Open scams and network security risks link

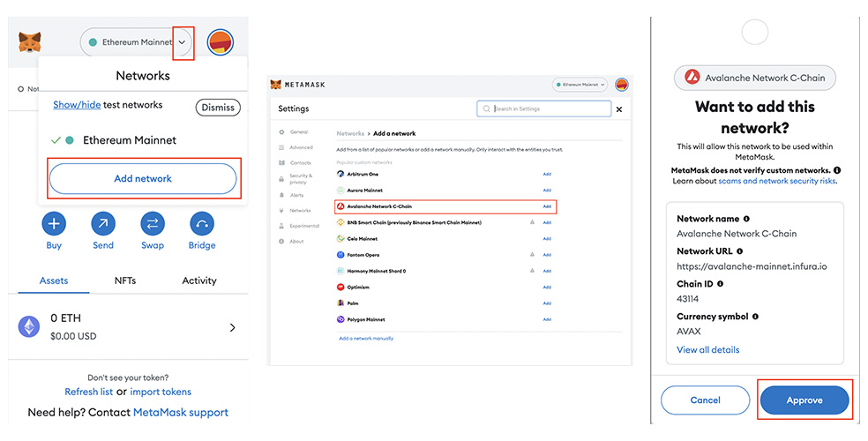click(x=776, y=181)
